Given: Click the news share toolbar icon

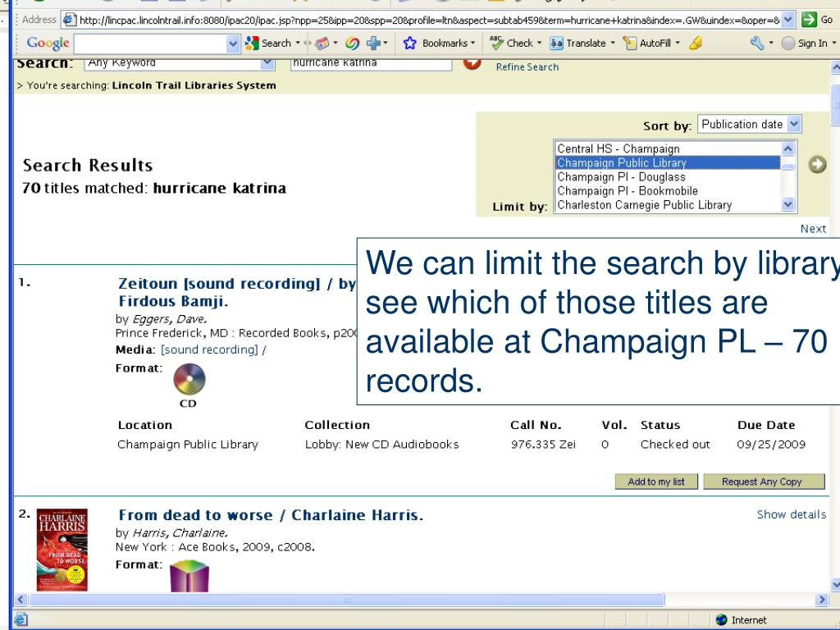Looking at the screenshot, I should [x=322, y=43].
